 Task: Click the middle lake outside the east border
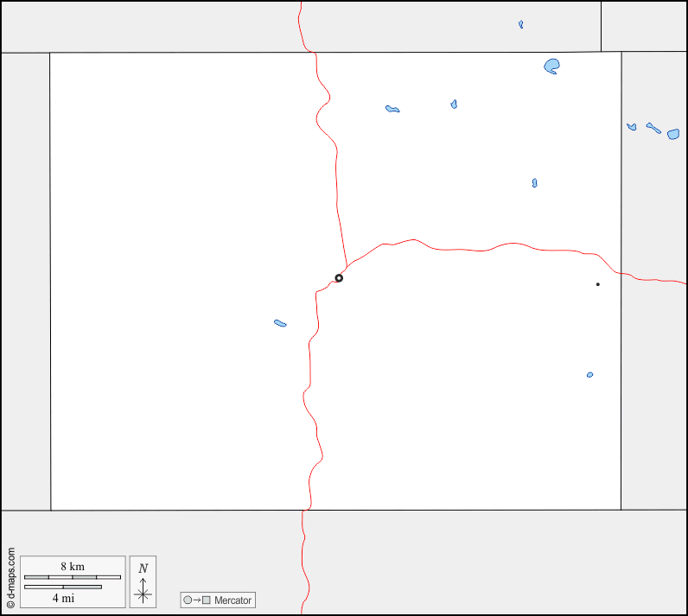[x=653, y=128]
